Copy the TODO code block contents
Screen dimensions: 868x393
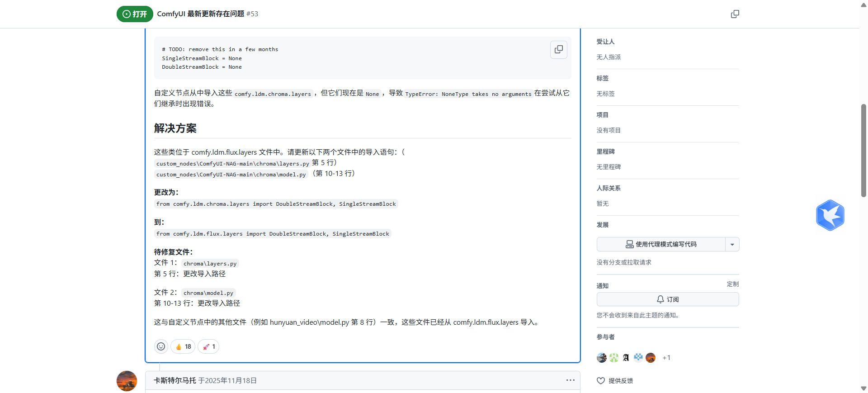(x=559, y=49)
